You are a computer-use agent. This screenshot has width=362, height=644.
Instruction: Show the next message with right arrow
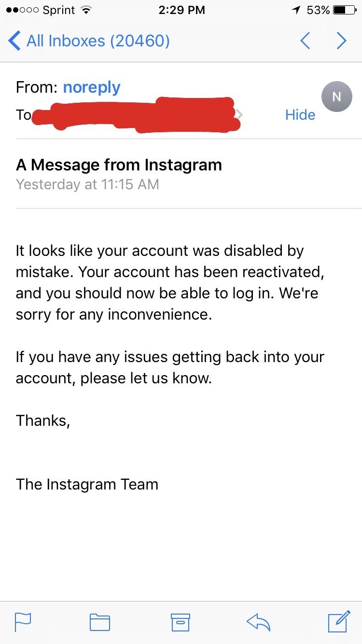click(341, 41)
